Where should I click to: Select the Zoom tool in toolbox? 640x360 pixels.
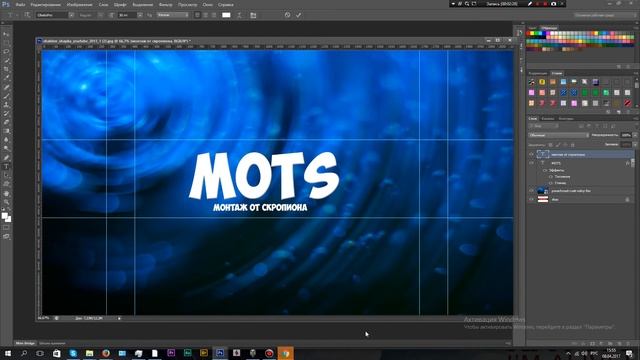tap(6, 202)
